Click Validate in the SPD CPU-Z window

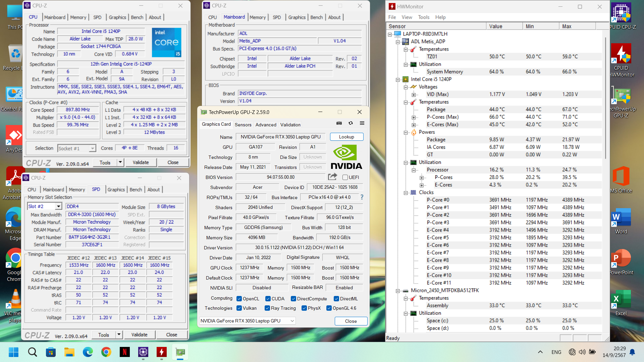click(139, 335)
